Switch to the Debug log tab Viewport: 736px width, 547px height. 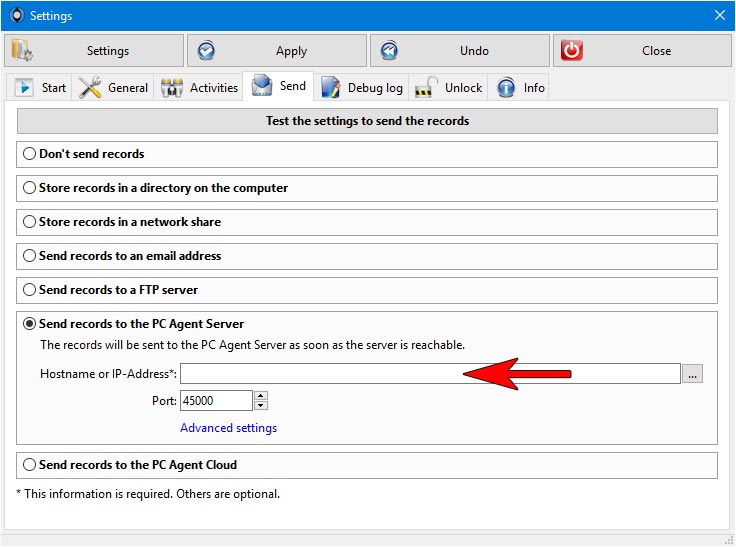363,88
